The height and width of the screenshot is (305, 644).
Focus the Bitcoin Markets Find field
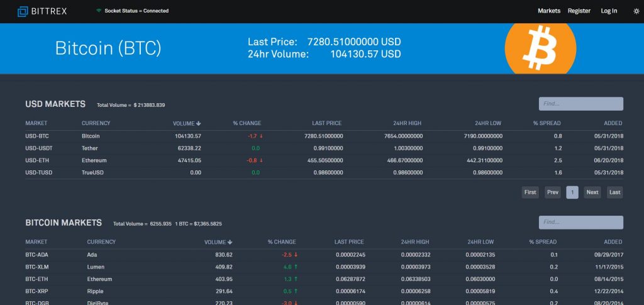click(580, 222)
